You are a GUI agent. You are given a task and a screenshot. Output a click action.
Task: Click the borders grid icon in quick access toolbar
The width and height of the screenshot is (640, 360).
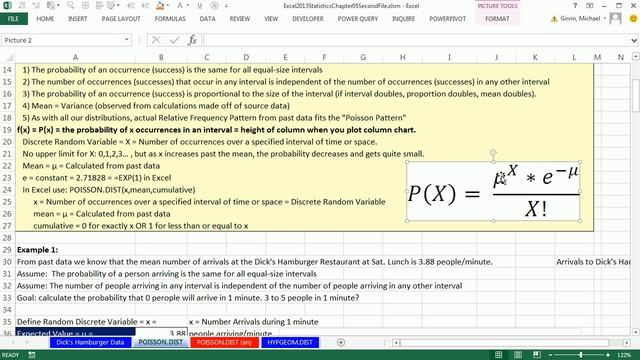coord(85,6)
